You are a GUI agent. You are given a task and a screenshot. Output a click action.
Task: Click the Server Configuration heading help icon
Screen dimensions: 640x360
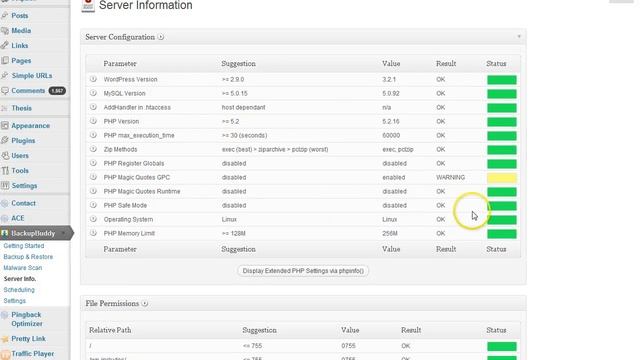pos(161,37)
